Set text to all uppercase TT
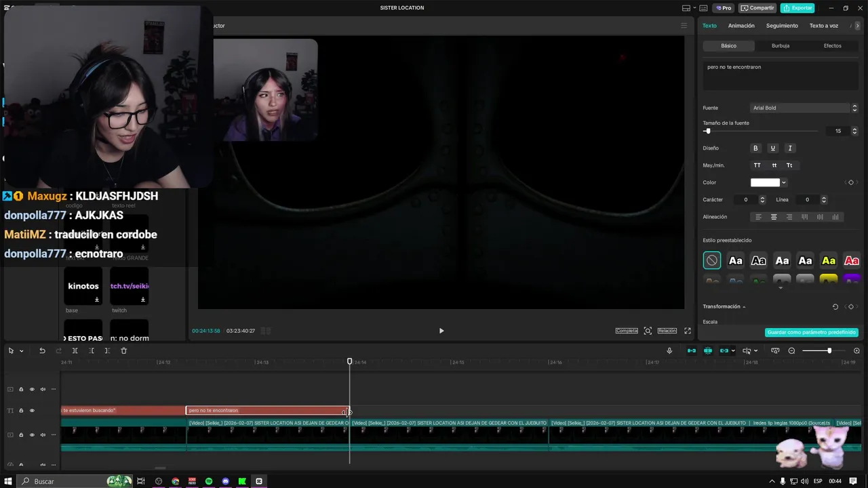 (x=757, y=165)
